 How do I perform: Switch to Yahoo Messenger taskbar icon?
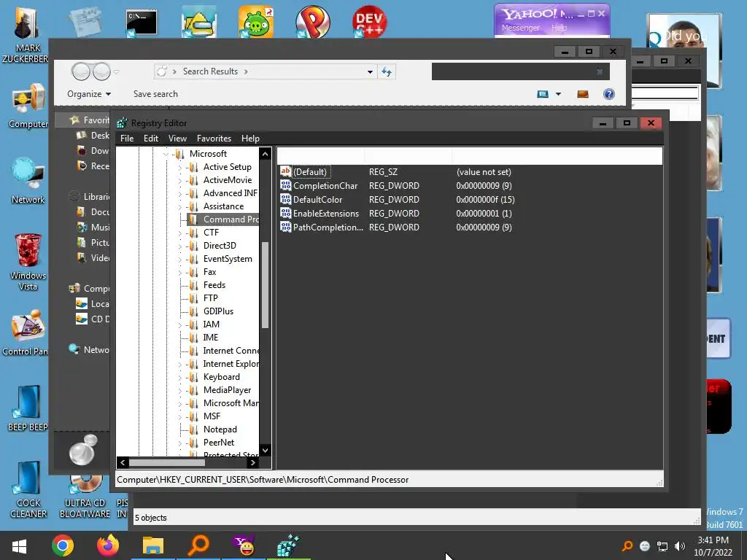(244, 545)
